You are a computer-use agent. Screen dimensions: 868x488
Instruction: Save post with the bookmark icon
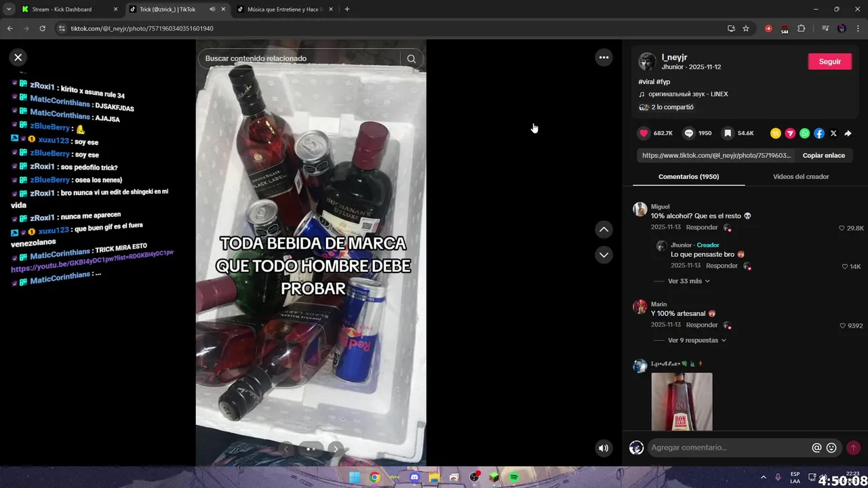728,134
